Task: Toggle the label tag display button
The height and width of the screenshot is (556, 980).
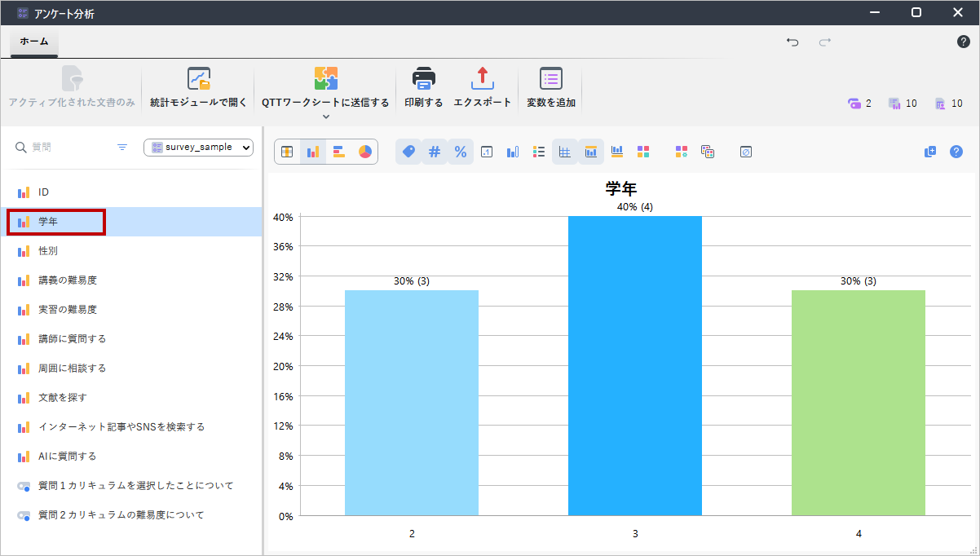Action: click(408, 152)
